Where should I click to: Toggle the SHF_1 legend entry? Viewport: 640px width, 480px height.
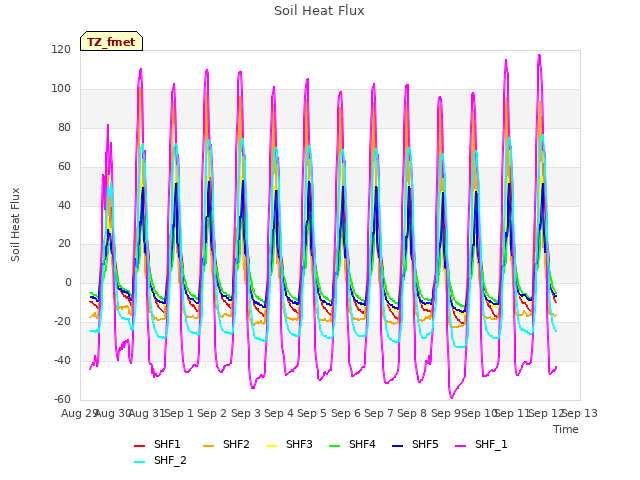pyautogui.click(x=481, y=444)
